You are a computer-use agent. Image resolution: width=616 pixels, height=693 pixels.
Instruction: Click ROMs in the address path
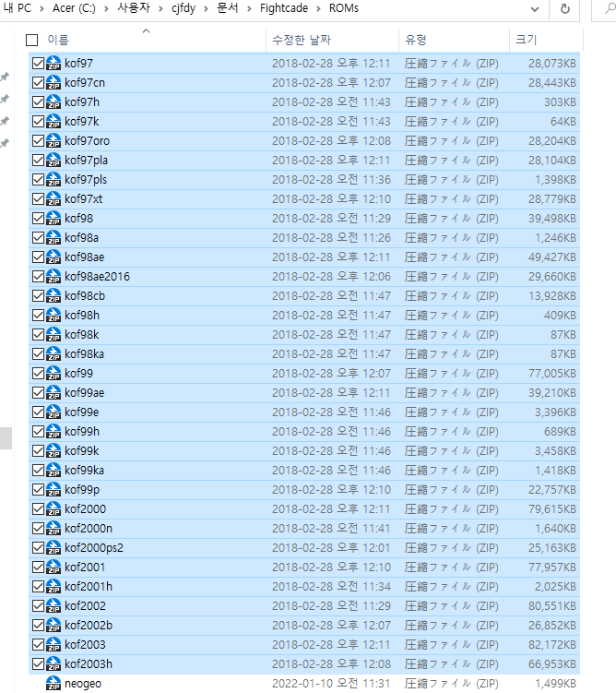pyautogui.click(x=344, y=8)
